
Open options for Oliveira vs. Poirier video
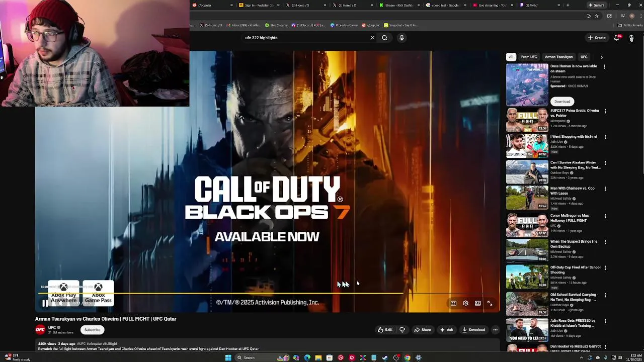click(605, 111)
